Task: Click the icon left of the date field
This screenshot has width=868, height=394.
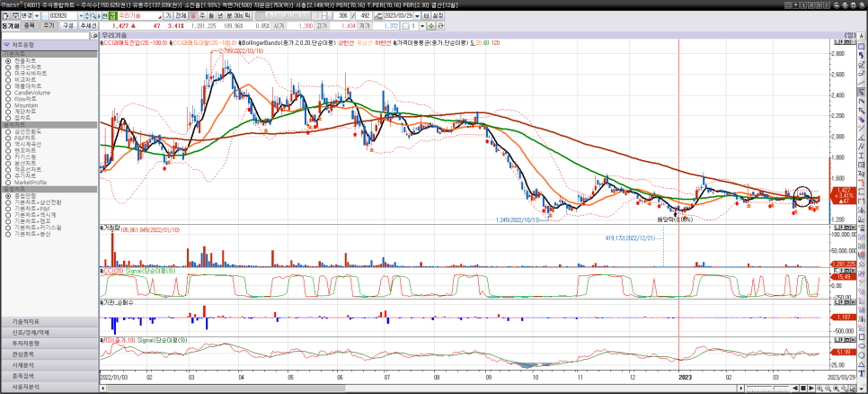Action: [x=379, y=16]
